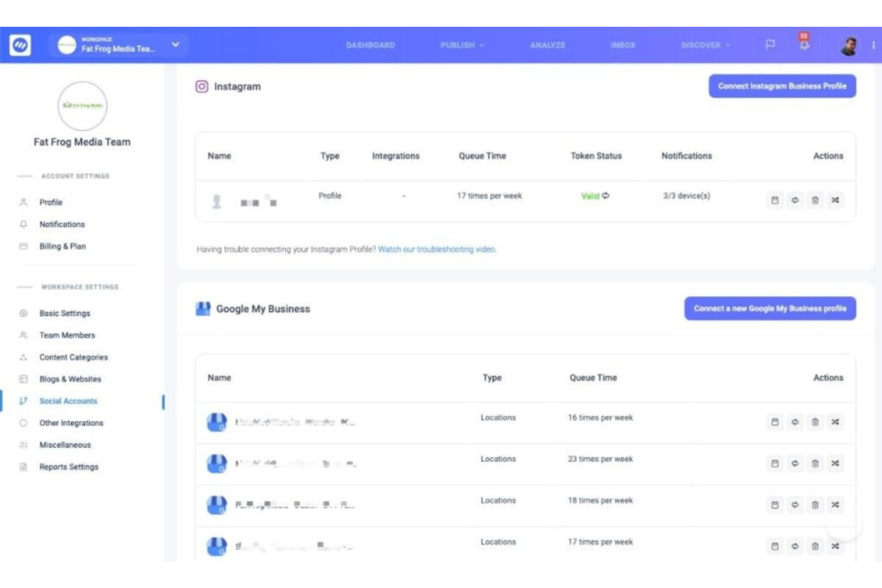Open the notification bell with red badge
The image size is (882, 588).
pyautogui.click(x=804, y=42)
